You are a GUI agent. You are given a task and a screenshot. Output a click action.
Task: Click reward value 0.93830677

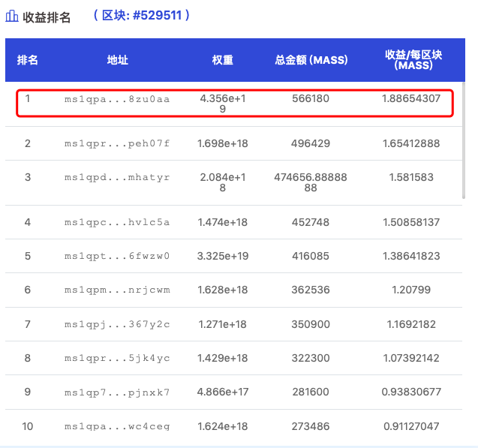point(411,392)
